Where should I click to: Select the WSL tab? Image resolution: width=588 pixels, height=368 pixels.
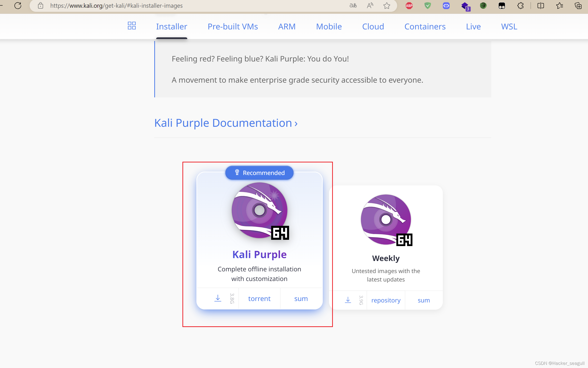click(509, 27)
